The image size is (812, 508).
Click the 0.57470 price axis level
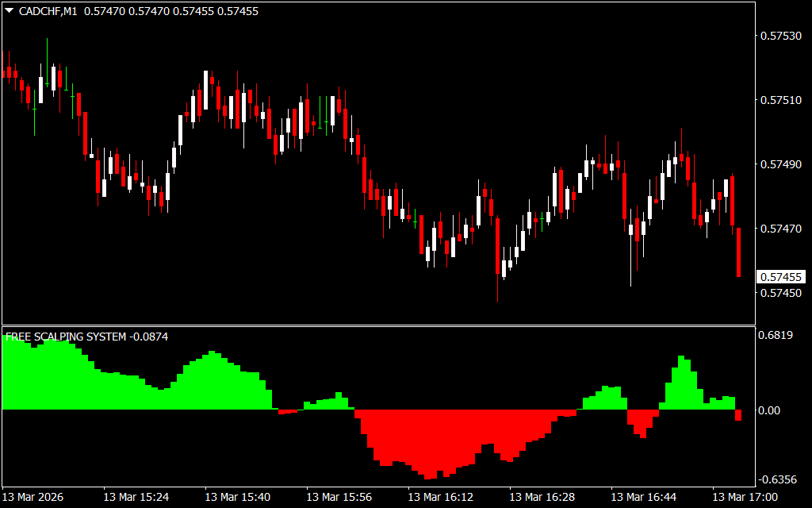point(780,229)
